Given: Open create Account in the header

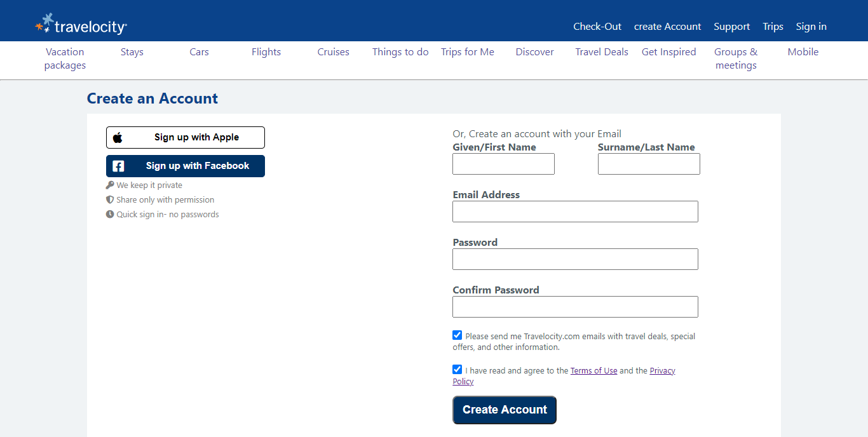Looking at the screenshot, I should (x=668, y=27).
